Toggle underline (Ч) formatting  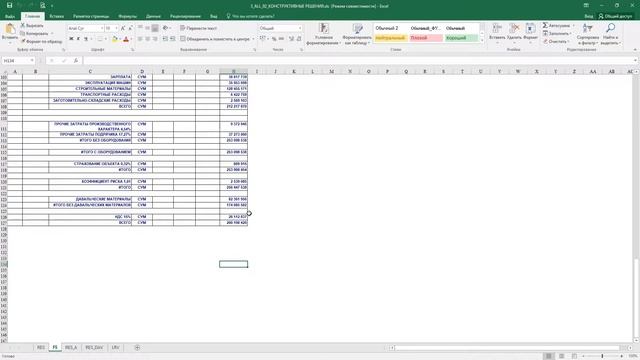86,39
